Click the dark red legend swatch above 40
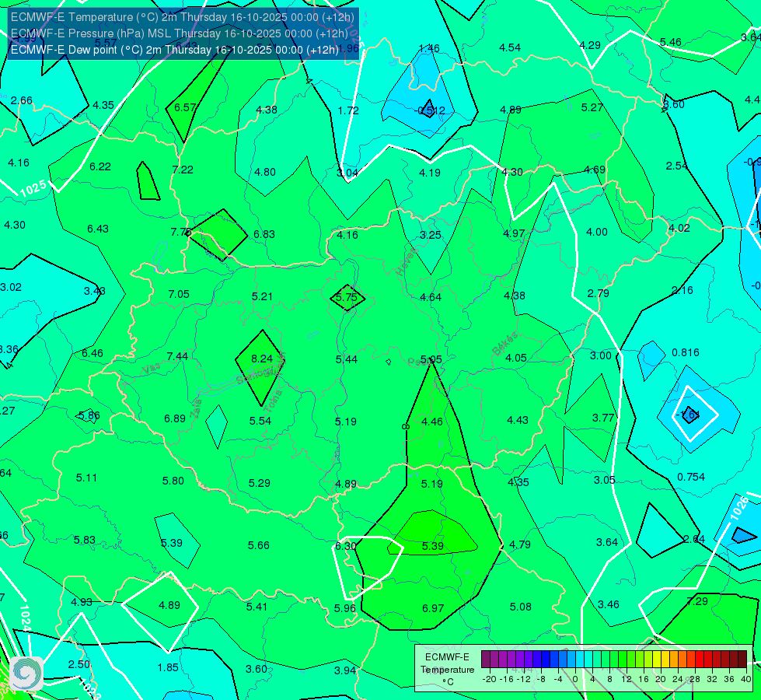 click(742, 660)
